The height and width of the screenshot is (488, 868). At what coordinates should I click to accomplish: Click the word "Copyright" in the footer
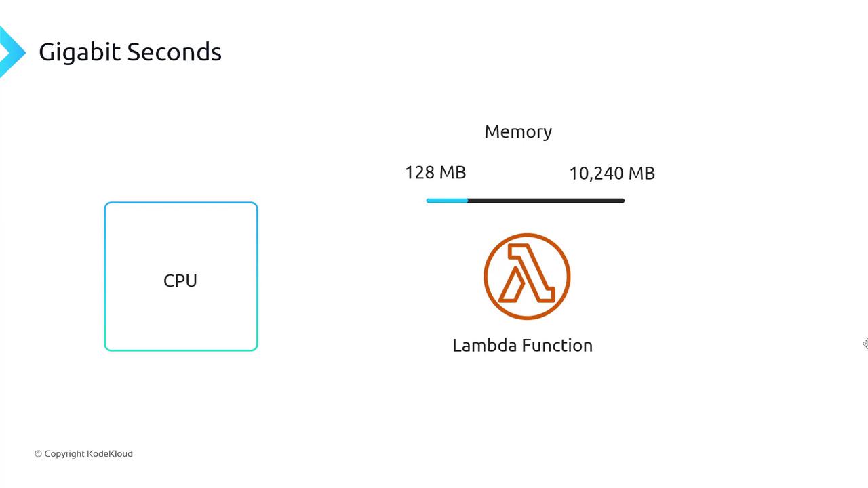(x=64, y=453)
